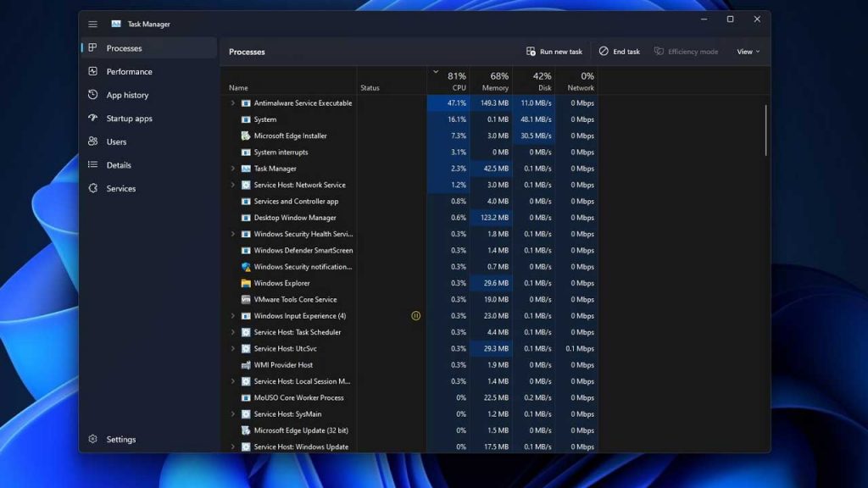Click the Windows Security notification shield icon
Screen dimensions: 868x488
246,267
